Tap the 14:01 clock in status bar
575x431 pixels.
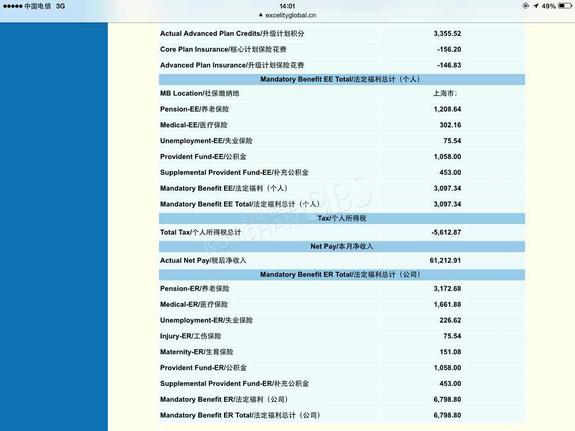287,6
